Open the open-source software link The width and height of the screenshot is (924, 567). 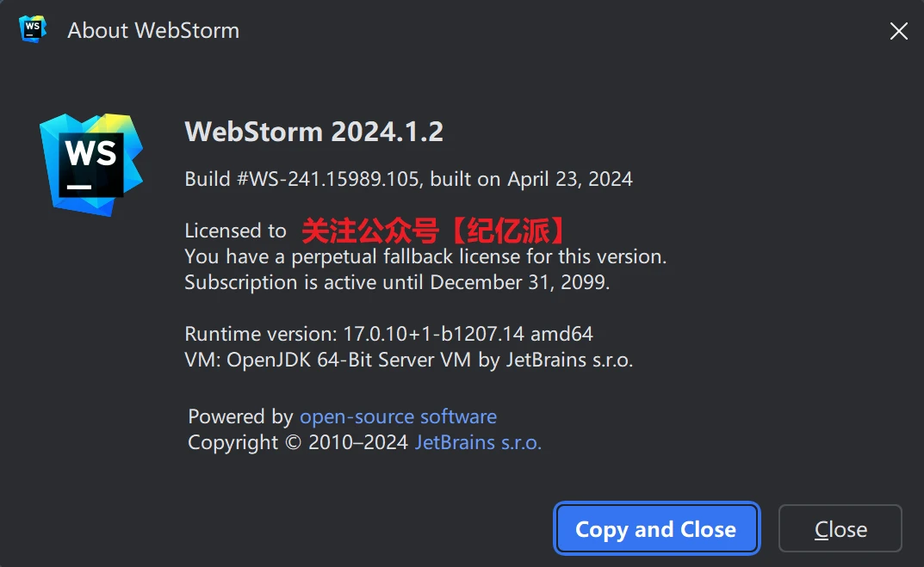point(398,417)
